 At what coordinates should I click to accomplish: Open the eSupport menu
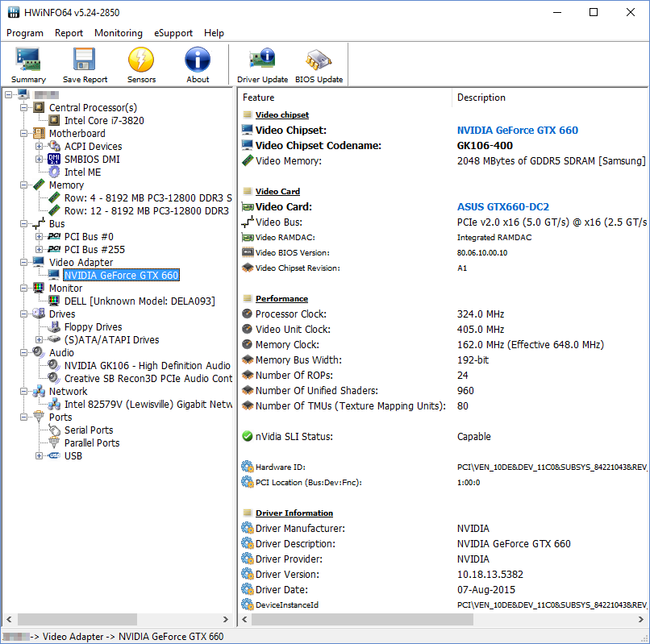tap(173, 33)
